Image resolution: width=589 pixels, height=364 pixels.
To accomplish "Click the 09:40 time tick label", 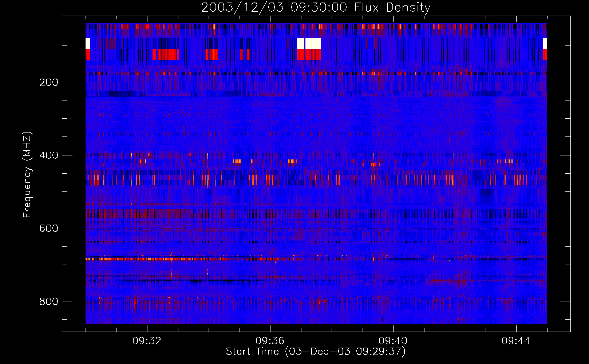I will [393, 341].
